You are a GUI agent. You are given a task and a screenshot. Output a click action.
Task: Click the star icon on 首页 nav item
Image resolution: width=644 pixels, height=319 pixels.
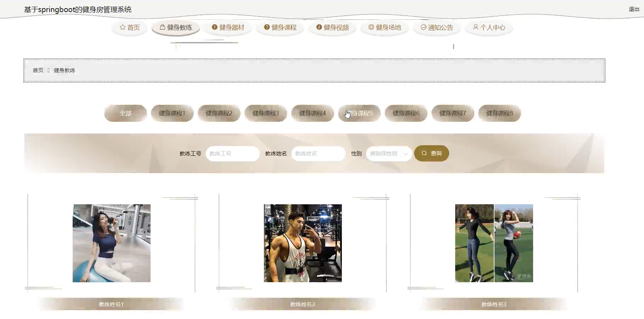click(x=123, y=27)
